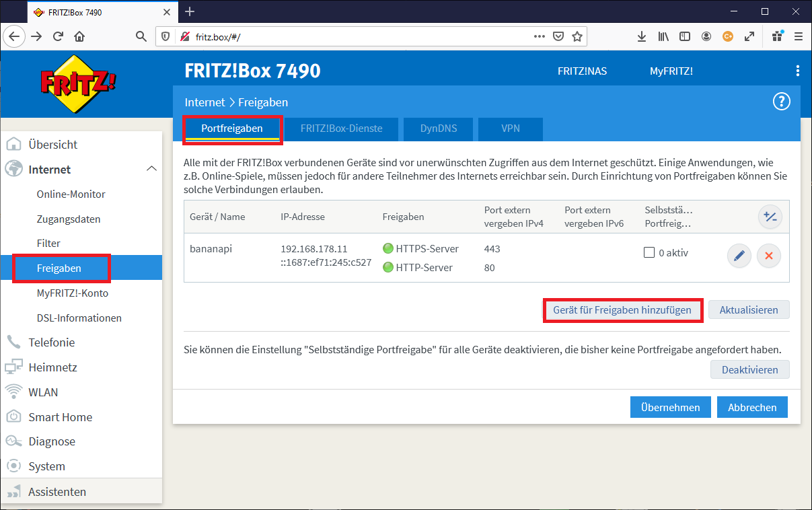Open the VPN tab

tap(511, 129)
